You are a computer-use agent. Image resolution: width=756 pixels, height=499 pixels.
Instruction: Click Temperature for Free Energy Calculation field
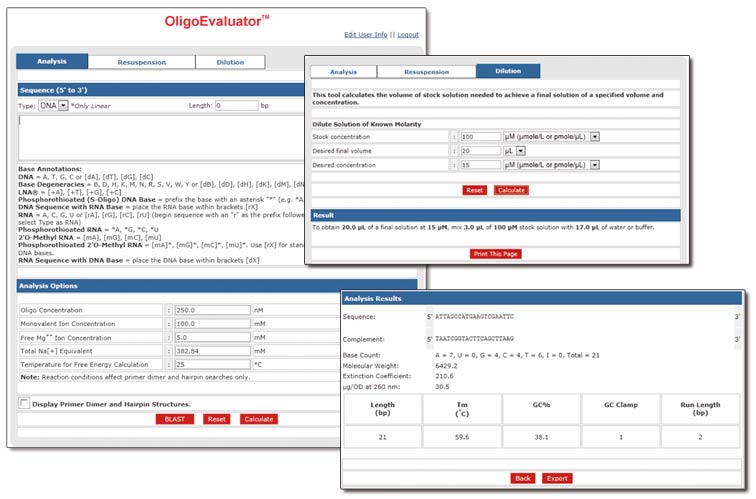pos(213,364)
